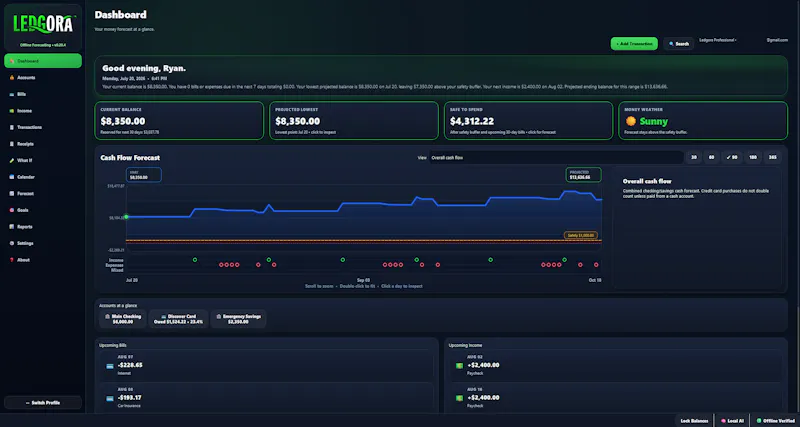Open the Goals section

point(43,210)
